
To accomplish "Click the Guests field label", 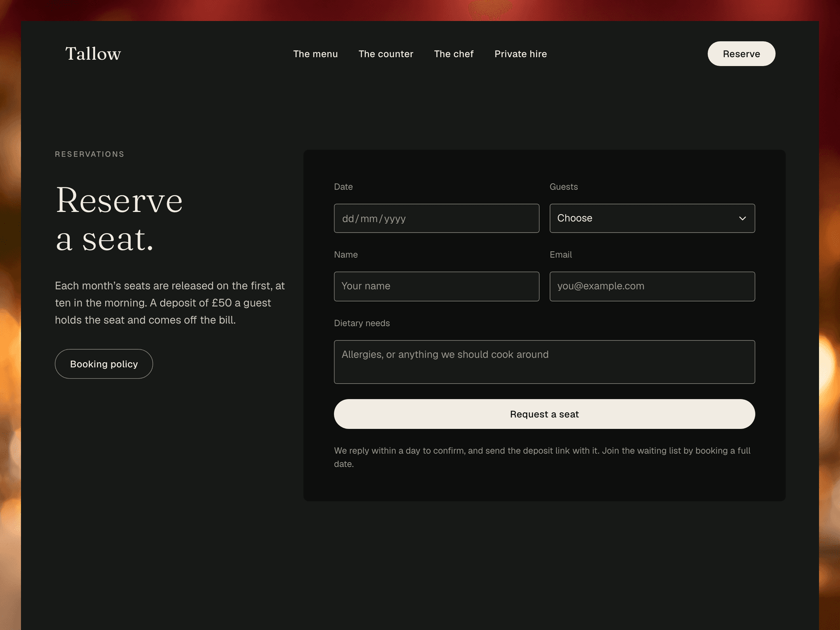I will pos(564,187).
